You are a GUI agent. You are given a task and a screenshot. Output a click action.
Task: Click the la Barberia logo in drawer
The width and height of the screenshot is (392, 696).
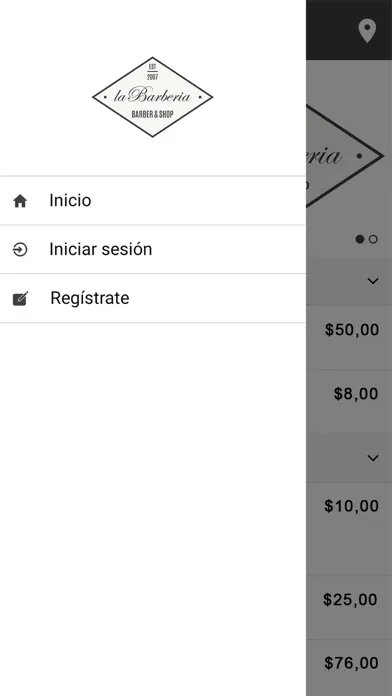153,97
